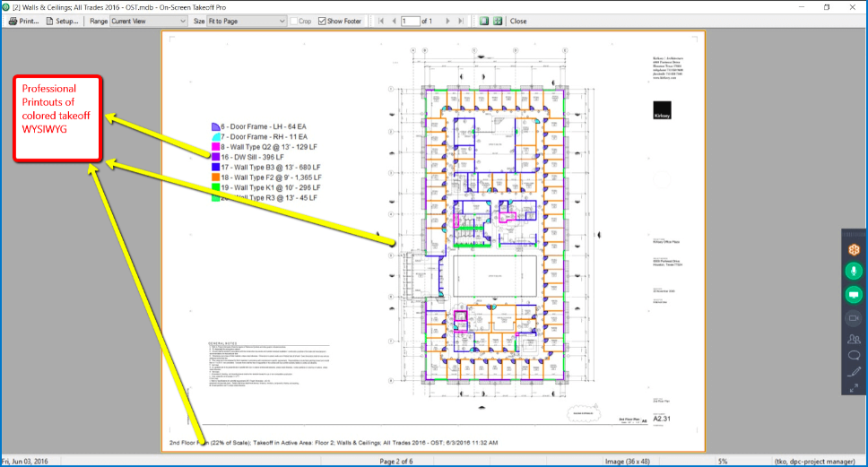Open the Size dropdown showing Fit to Page

point(247,21)
